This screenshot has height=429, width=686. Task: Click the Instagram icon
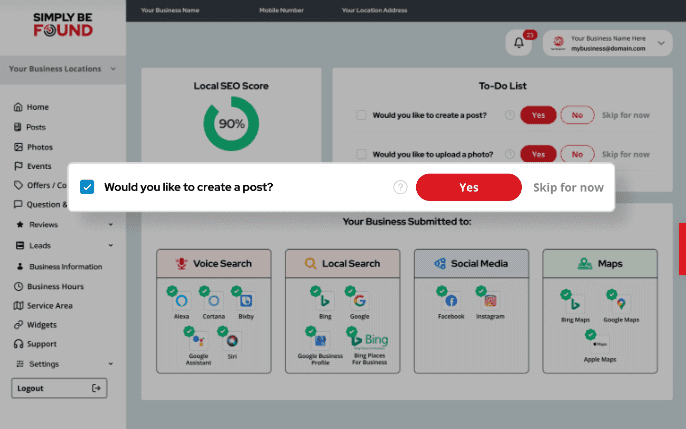tap(490, 301)
